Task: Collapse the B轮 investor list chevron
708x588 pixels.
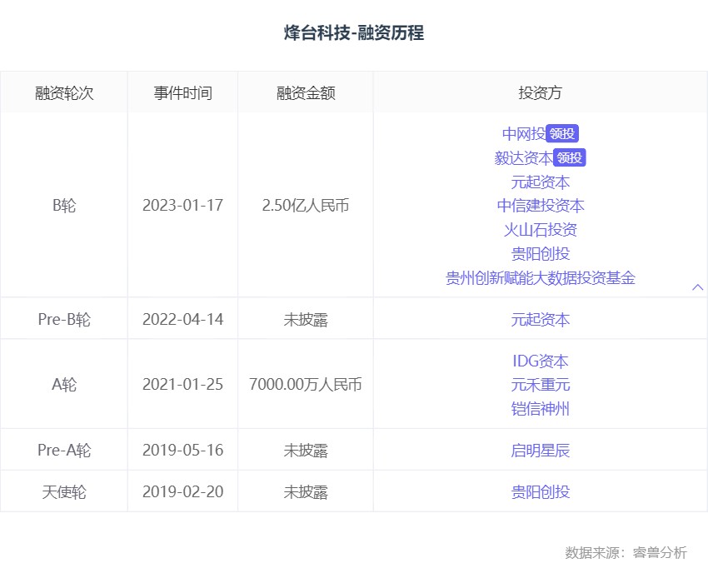Action: click(x=698, y=287)
